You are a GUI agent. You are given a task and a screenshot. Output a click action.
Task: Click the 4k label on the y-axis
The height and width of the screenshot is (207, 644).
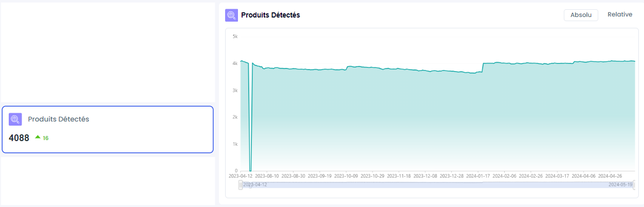tap(234, 63)
